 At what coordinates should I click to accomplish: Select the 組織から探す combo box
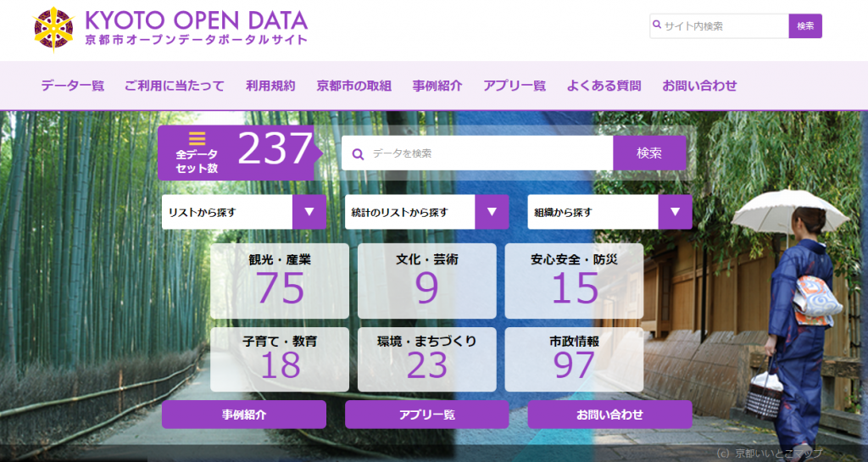610,212
